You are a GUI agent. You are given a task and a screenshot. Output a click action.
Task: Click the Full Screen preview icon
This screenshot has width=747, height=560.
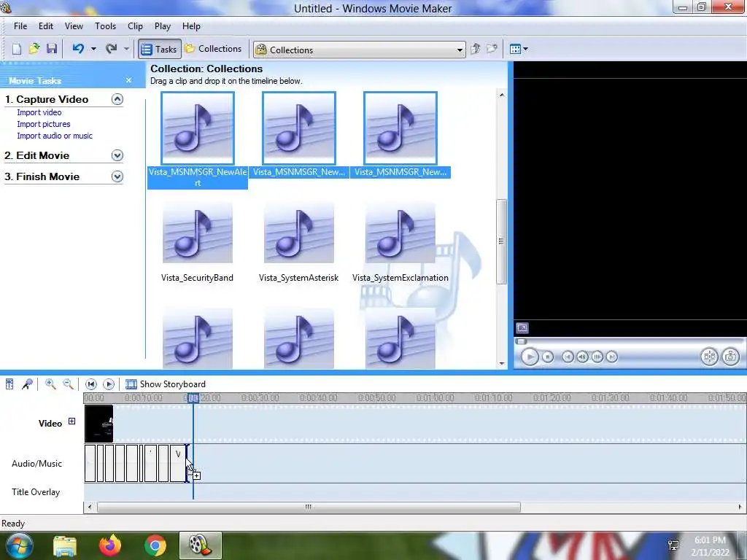tap(522, 328)
